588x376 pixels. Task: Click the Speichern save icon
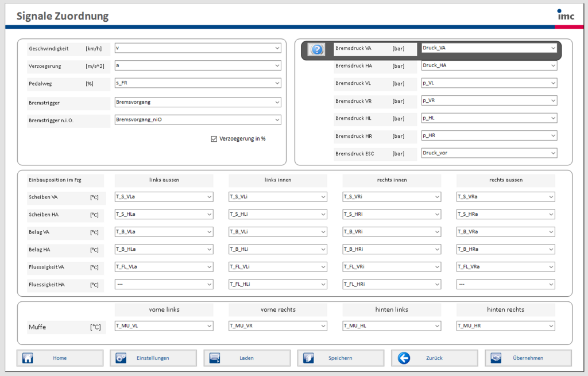[x=308, y=358]
